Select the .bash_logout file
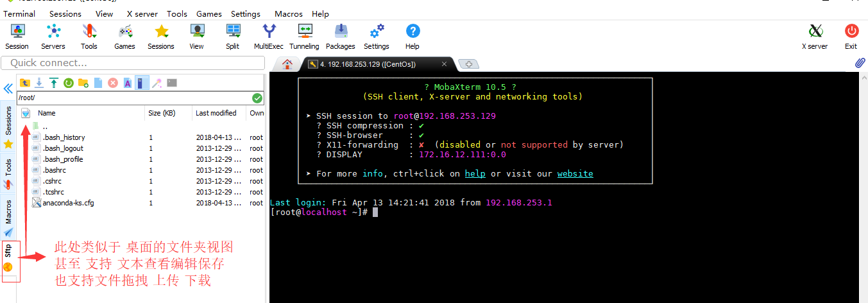Screen dimensions: 868x303 [141, 148]
